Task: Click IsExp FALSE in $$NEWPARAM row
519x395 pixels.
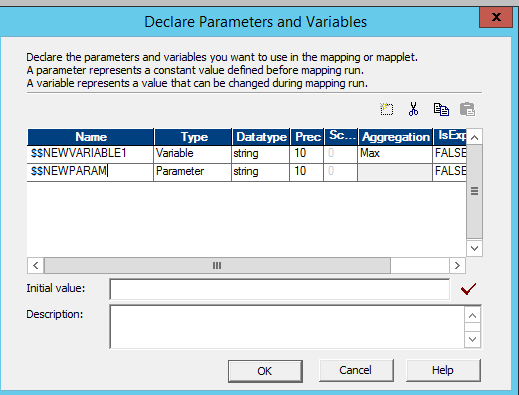Action: (x=450, y=171)
